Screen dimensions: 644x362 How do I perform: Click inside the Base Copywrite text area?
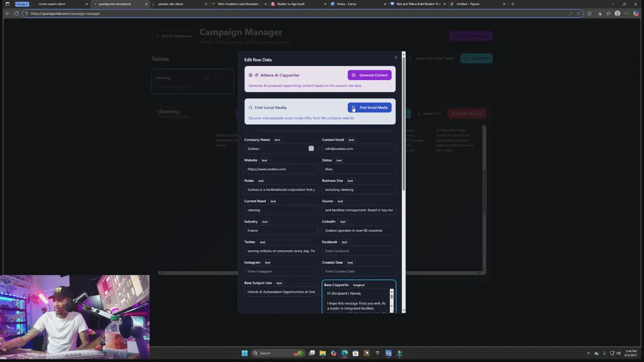coord(356,301)
